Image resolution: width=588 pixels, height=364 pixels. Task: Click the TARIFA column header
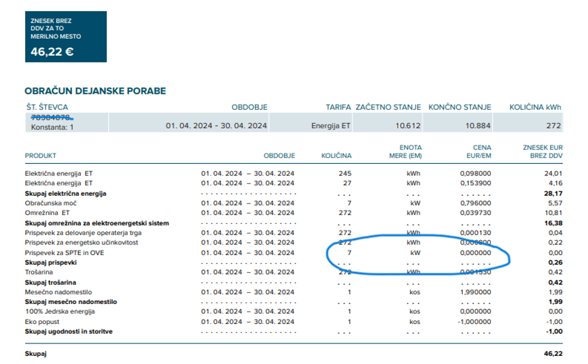(338, 108)
